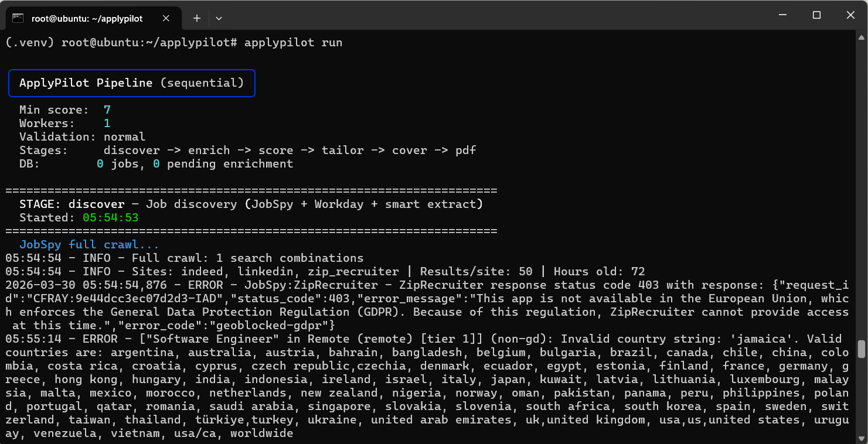Click the Min score value 7
This screenshot has width=868, height=444.
click(107, 110)
